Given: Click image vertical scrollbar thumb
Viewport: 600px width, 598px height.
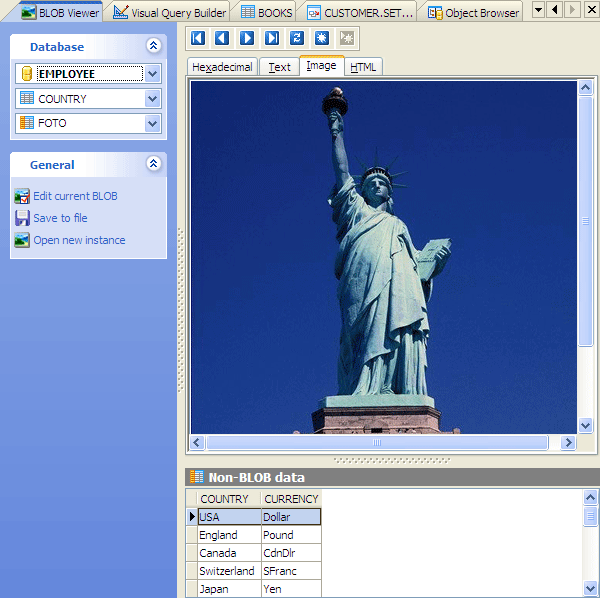Looking at the screenshot, I should (585, 221).
